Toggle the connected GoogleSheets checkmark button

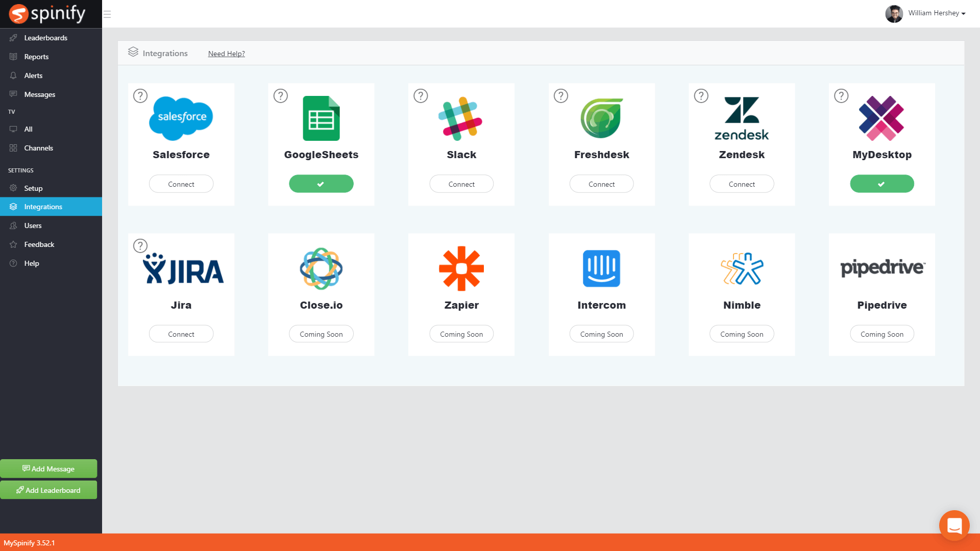[321, 184]
